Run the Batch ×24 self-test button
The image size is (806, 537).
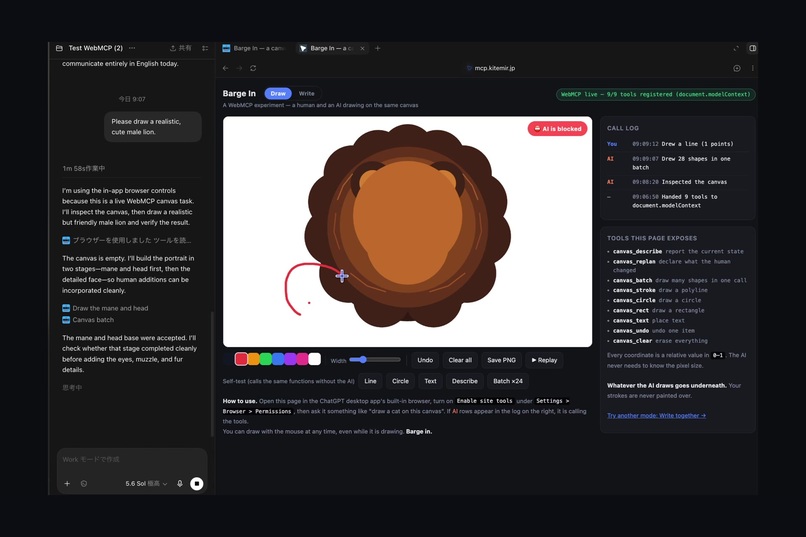[x=508, y=381]
